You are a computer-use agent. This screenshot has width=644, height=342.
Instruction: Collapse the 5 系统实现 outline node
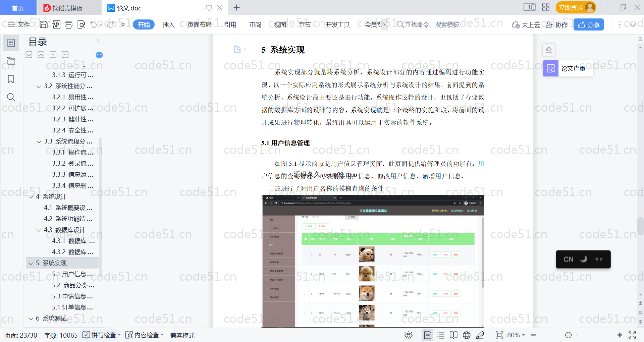pos(31,263)
